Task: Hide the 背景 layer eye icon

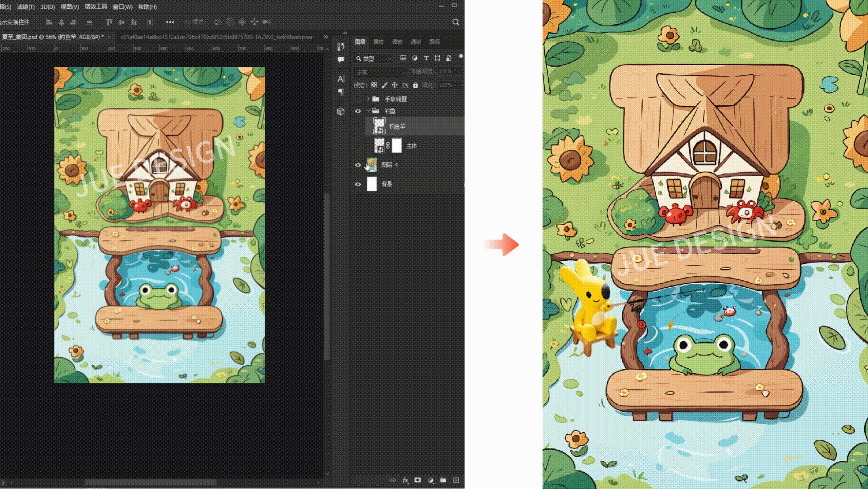Action: click(x=358, y=184)
